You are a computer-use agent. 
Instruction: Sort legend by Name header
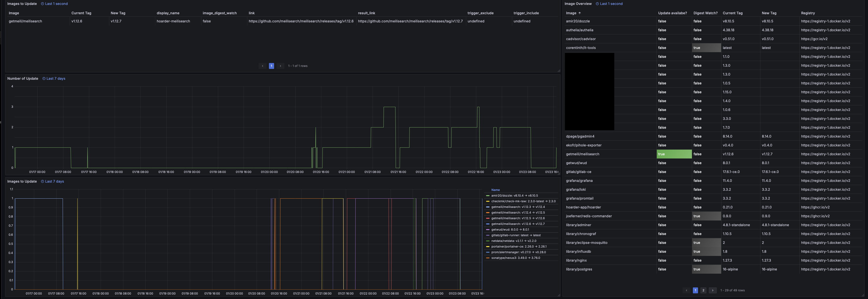pos(495,190)
